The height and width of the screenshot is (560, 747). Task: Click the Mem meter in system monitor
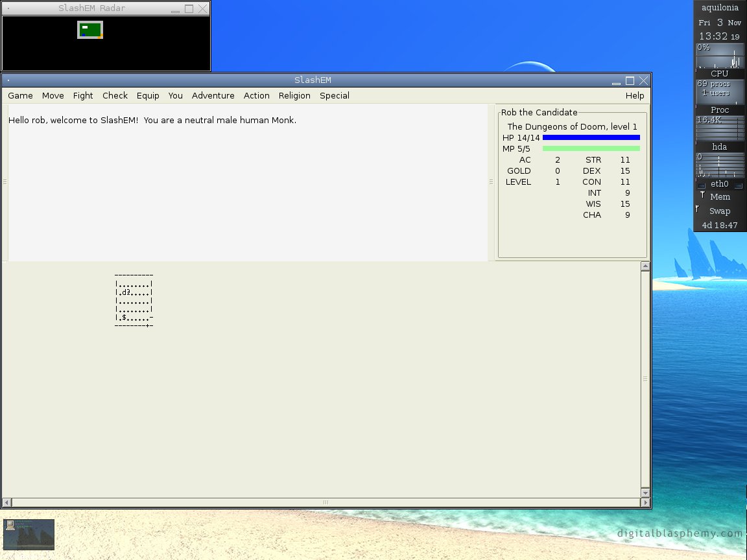pos(720,196)
